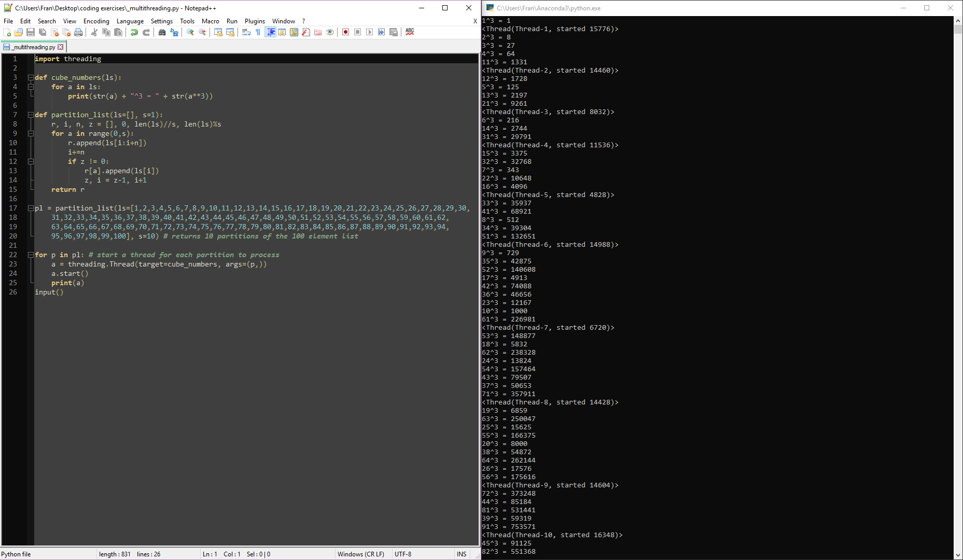Collapse the 'for p in pl' fold marker
Viewport: 963px width, 560px height.
coord(31,255)
